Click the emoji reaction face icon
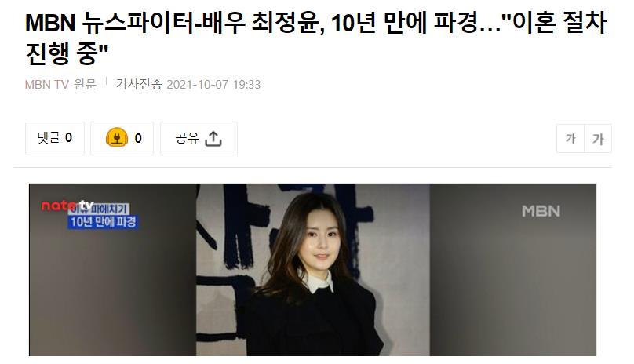 [116, 138]
